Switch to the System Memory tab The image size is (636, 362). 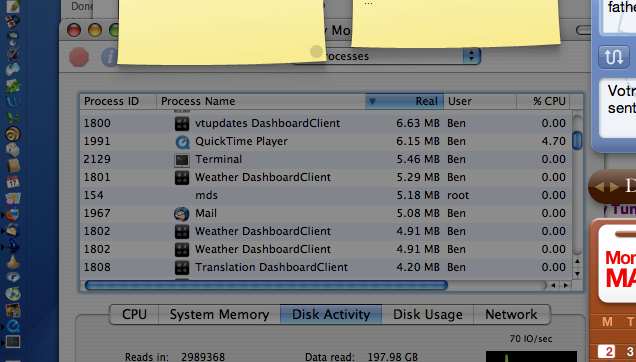(219, 315)
